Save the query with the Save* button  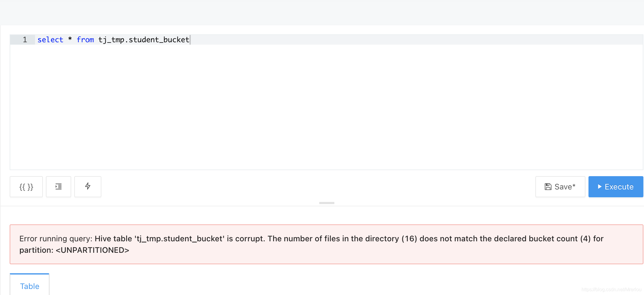[x=560, y=187]
